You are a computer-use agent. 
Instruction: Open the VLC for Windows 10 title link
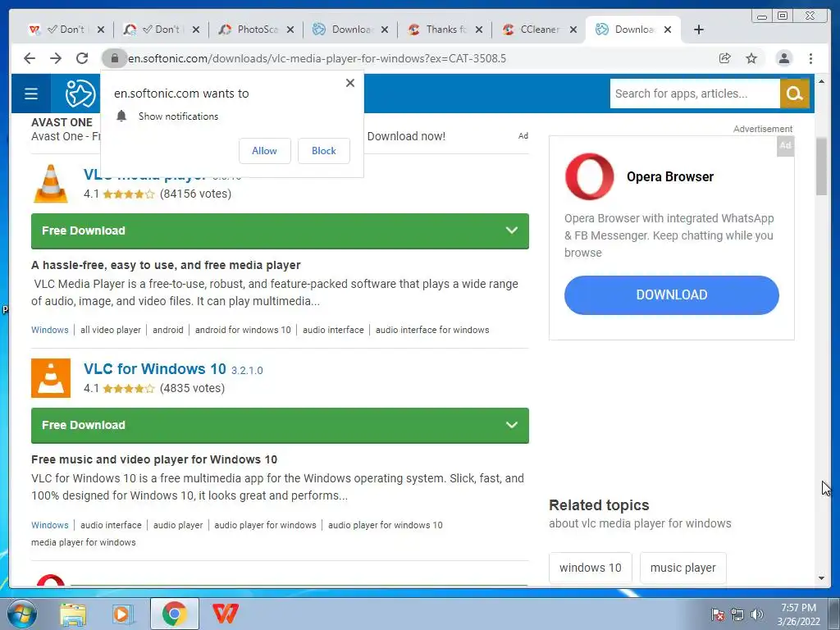click(155, 369)
